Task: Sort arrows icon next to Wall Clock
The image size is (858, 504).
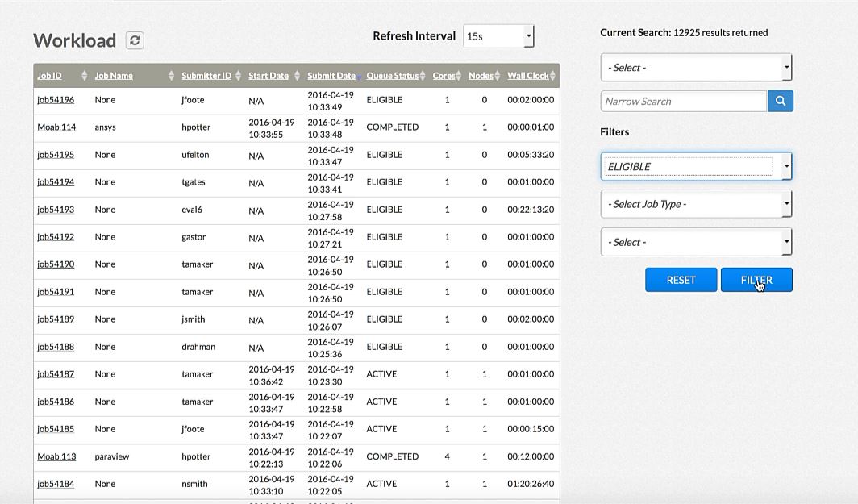Action: [x=552, y=76]
